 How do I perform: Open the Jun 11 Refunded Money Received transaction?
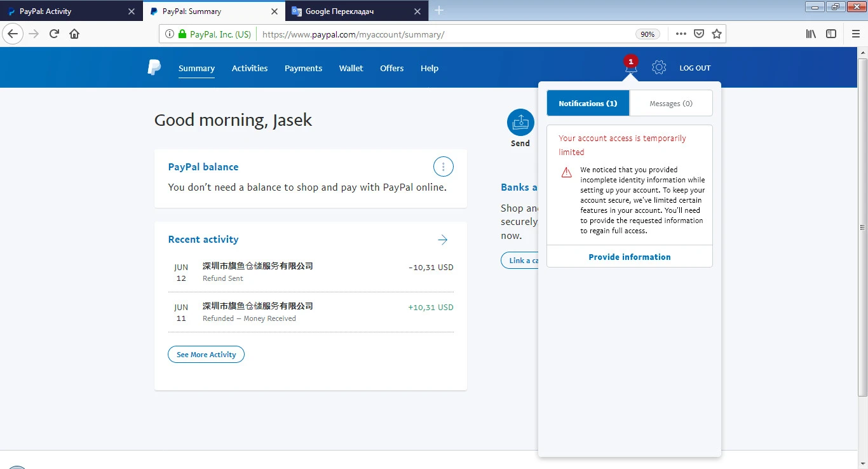311,312
